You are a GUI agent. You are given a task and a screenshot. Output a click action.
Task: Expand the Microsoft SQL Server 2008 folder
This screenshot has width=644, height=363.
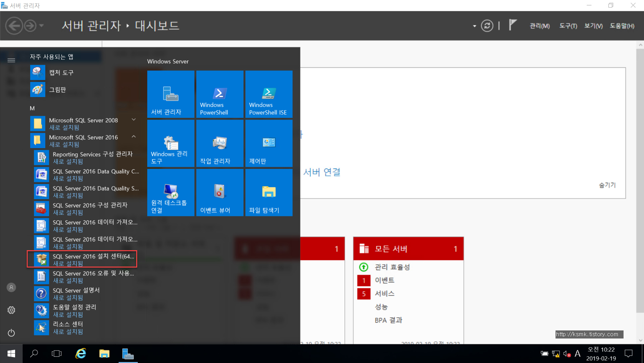[133, 120]
